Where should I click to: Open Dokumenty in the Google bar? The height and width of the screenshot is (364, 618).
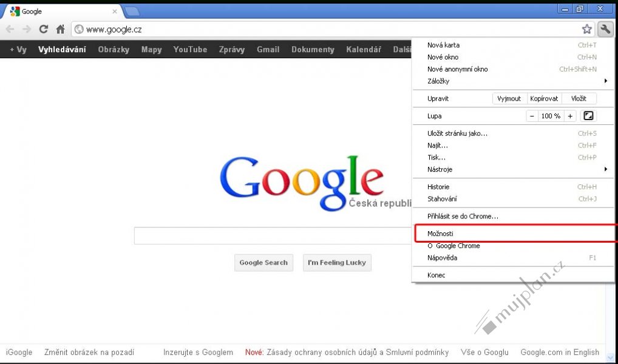pos(313,50)
